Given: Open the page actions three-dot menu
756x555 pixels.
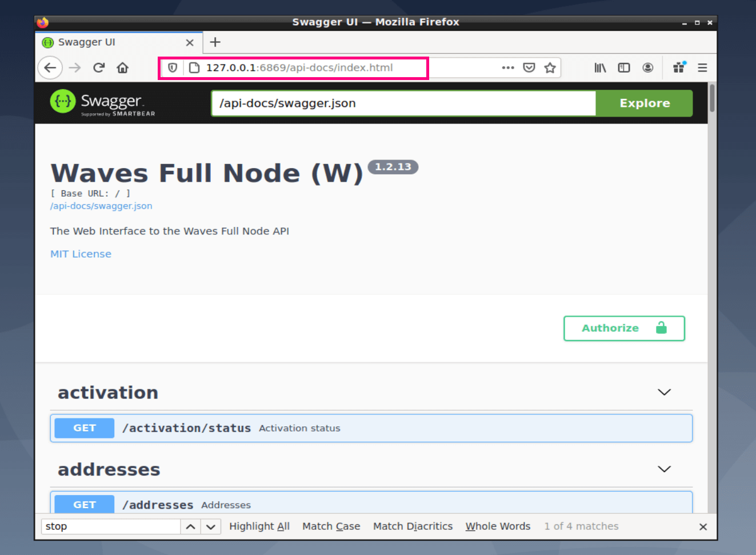Looking at the screenshot, I should click(508, 67).
